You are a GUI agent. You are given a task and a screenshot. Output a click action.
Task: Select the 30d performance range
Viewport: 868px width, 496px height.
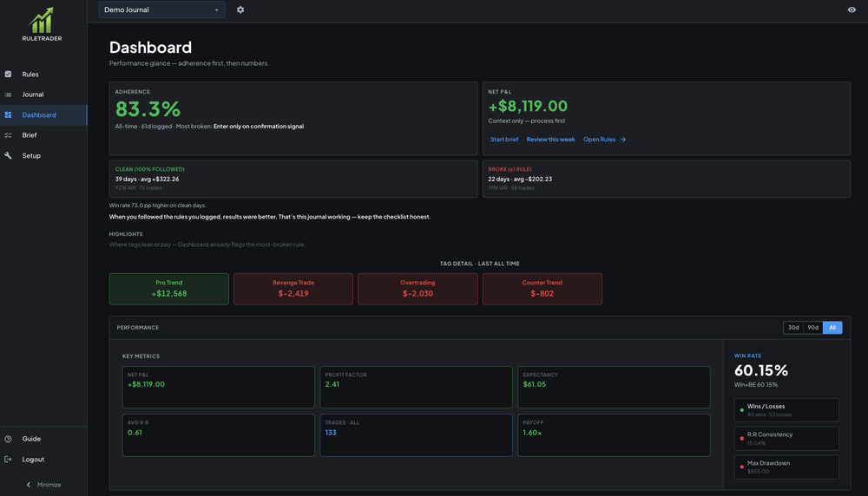point(793,328)
